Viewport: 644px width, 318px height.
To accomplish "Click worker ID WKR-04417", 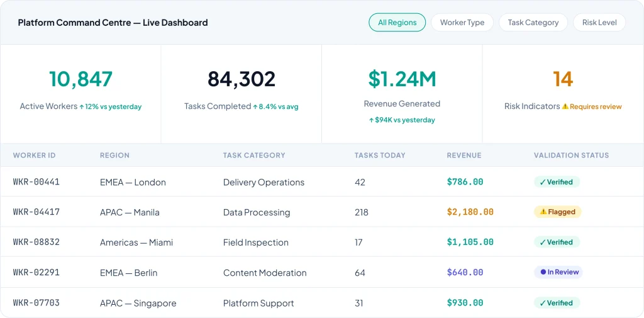I will click(36, 212).
